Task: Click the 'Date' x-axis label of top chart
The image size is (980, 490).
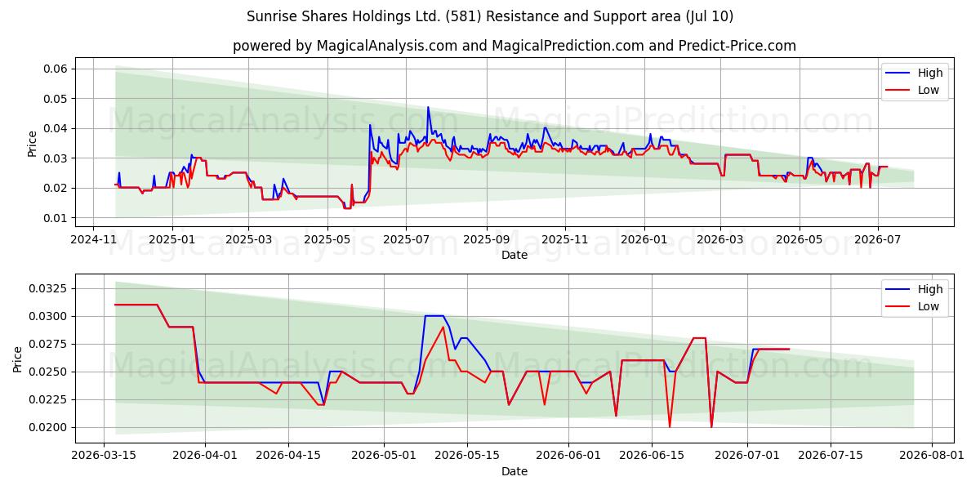Action: coord(514,255)
